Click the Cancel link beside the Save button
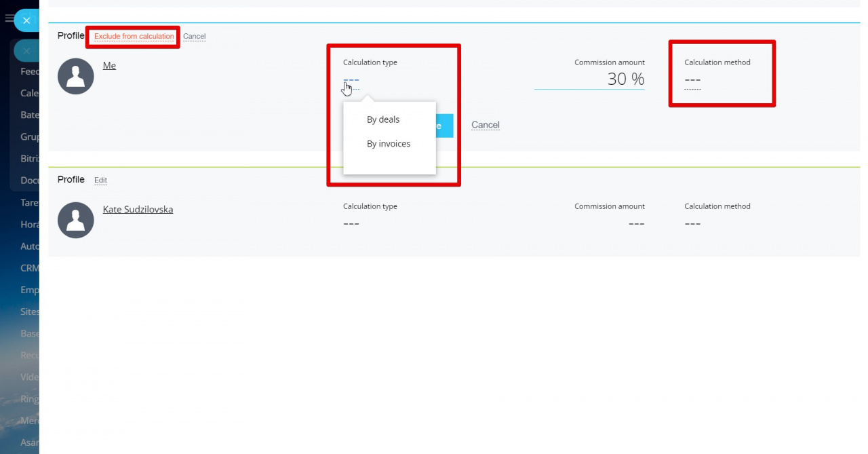 pyautogui.click(x=485, y=125)
